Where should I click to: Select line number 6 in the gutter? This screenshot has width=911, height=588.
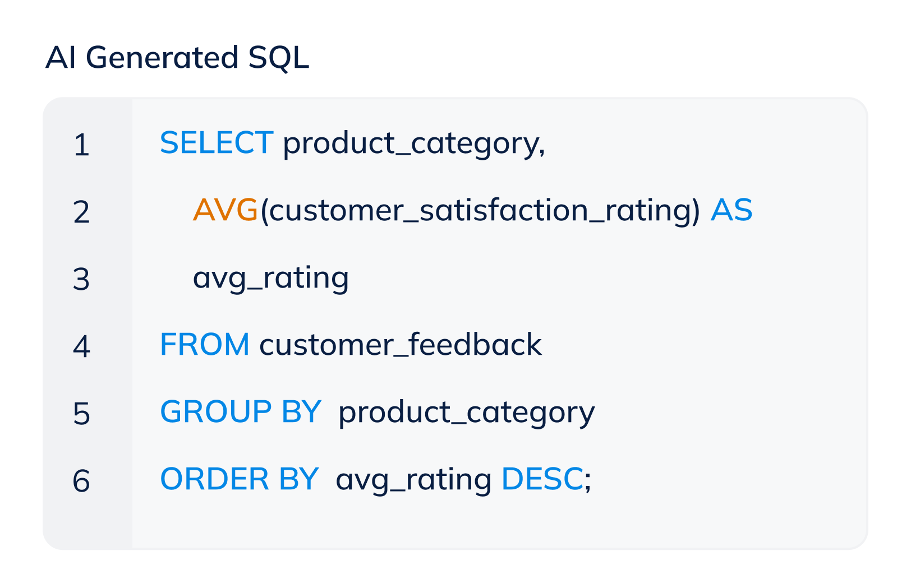click(x=81, y=481)
